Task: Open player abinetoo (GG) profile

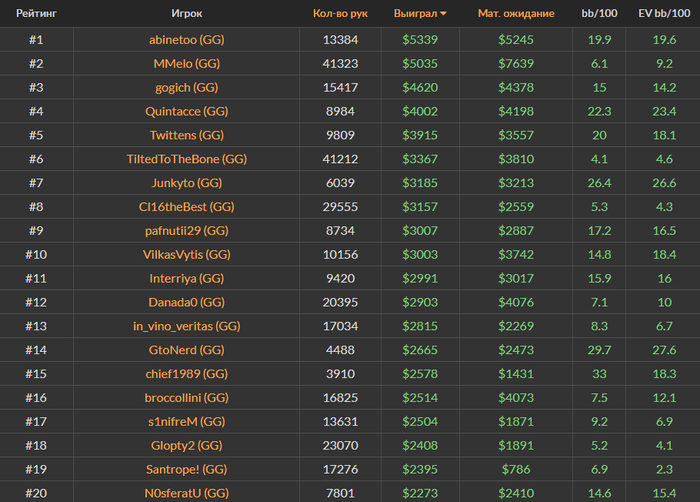Action: pyautogui.click(x=186, y=40)
